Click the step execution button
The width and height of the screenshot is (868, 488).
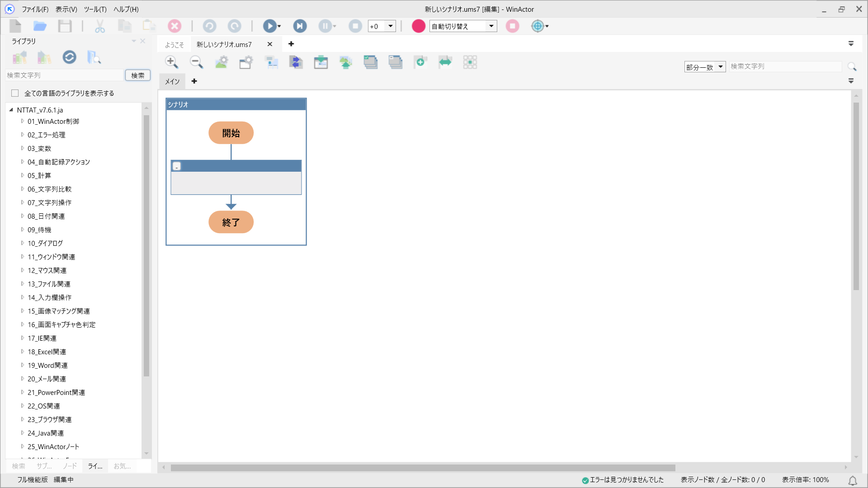click(299, 26)
